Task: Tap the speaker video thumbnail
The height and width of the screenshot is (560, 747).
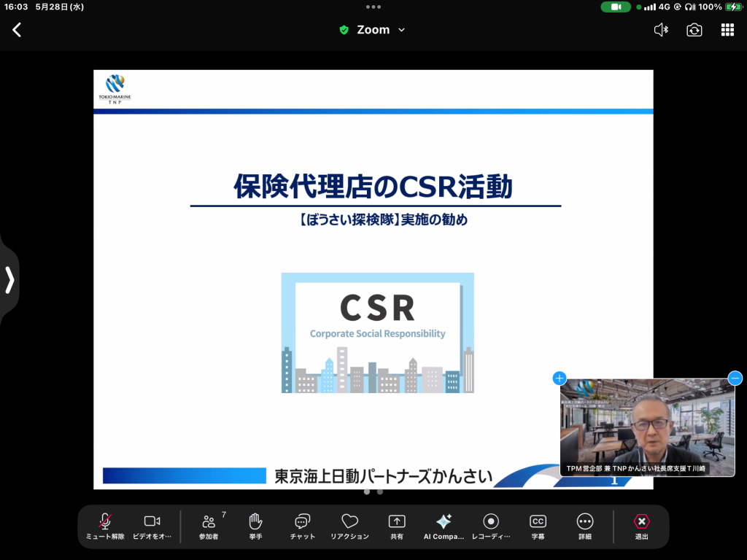Action: pos(648,427)
